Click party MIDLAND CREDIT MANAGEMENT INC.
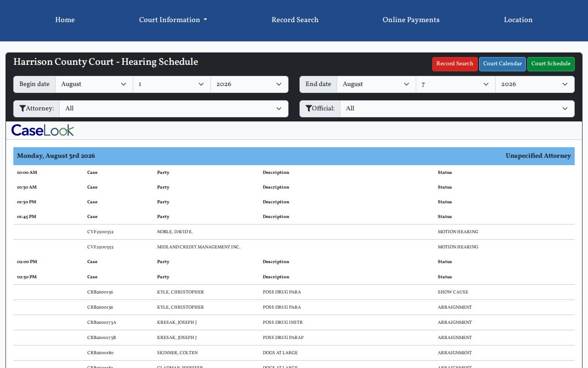This screenshot has height=368, width=588. 198,247
